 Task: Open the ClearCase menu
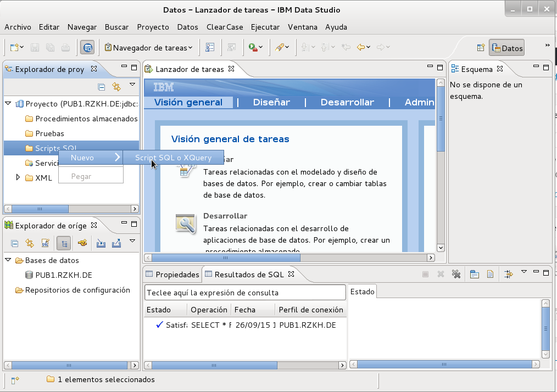point(225,27)
